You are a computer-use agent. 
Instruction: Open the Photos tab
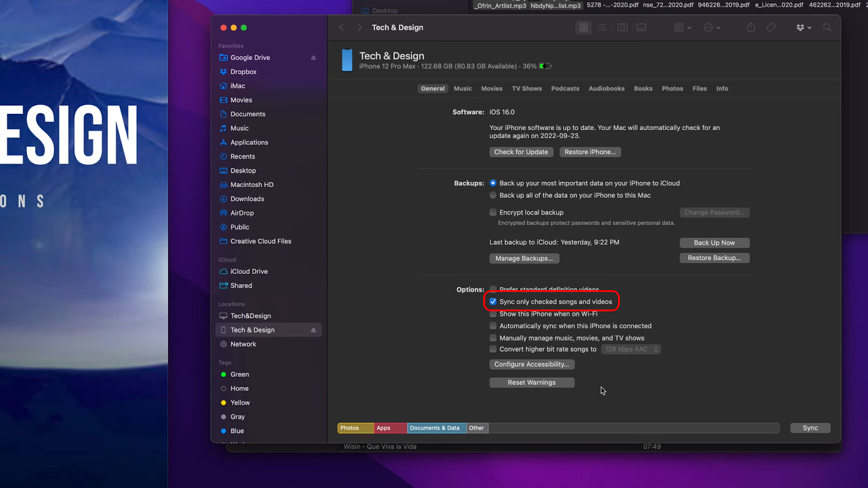672,88
